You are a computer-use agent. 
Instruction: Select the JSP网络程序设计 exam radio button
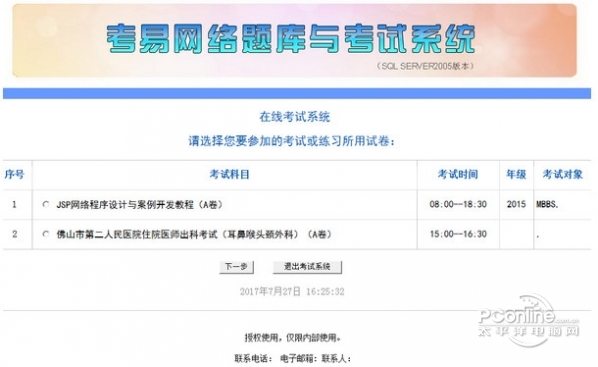tap(46, 204)
